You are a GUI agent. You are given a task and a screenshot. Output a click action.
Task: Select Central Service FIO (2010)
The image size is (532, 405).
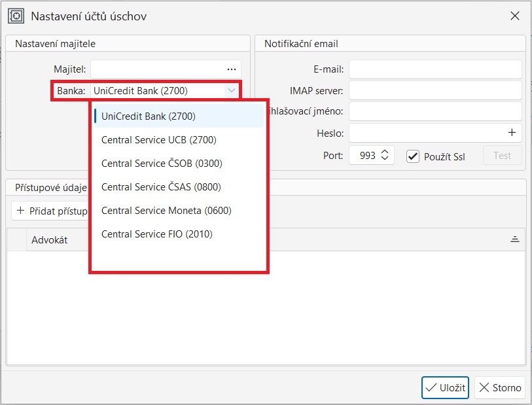(156, 234)
